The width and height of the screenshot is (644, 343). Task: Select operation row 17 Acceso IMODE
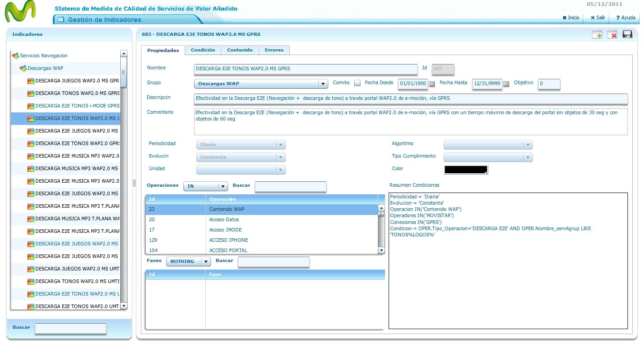tap(262, 230)
